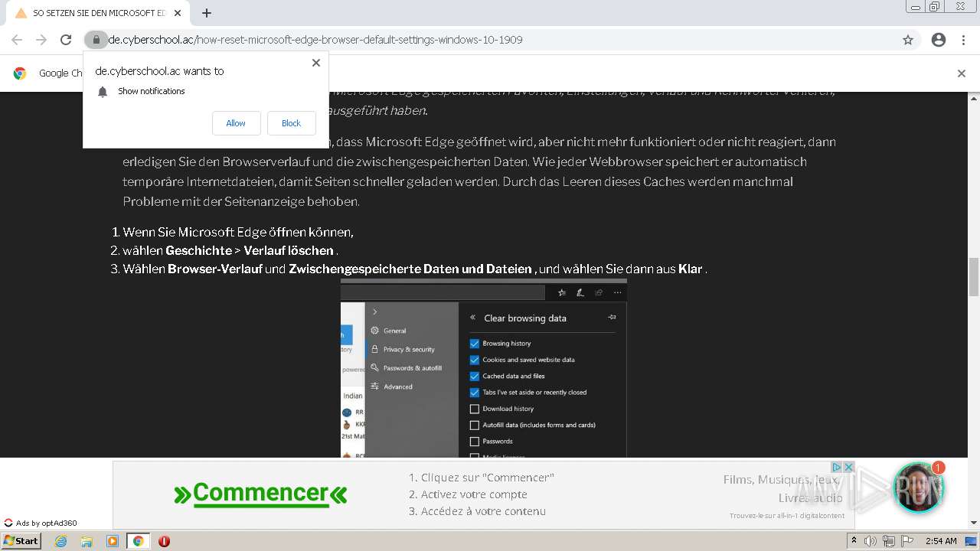Click Ads by optAd360 label

coord(41,523)
